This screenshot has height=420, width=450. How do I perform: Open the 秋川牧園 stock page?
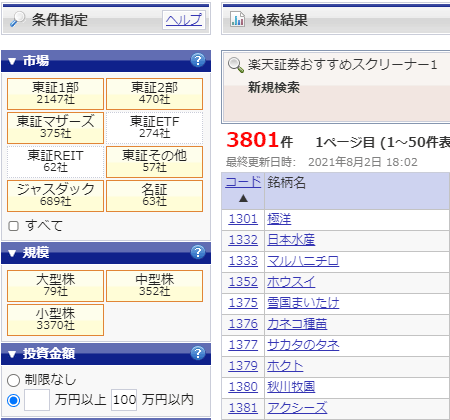pyautogui.click(x=291, y=387)
